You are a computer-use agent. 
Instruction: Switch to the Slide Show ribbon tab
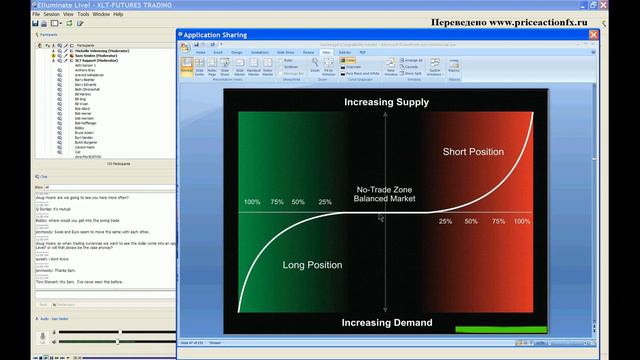tap(285, 53)
